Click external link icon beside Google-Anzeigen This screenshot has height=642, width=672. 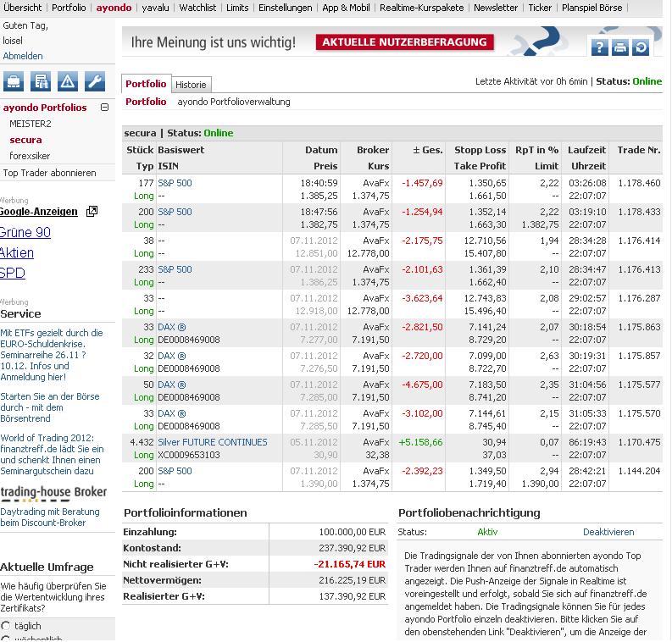coord(92,212)
